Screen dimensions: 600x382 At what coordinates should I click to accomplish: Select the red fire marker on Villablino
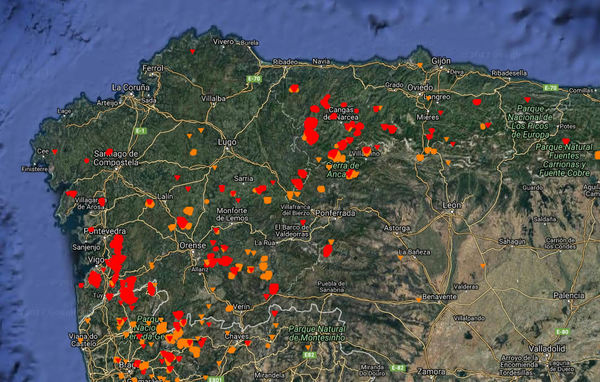367,150
